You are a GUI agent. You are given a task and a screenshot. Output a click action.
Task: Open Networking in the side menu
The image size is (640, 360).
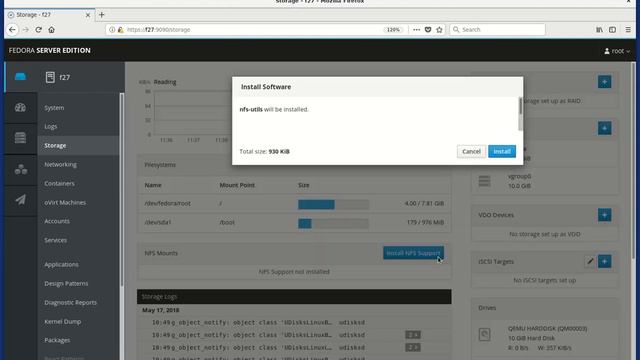pyautogui.click(x=60, y=164)
